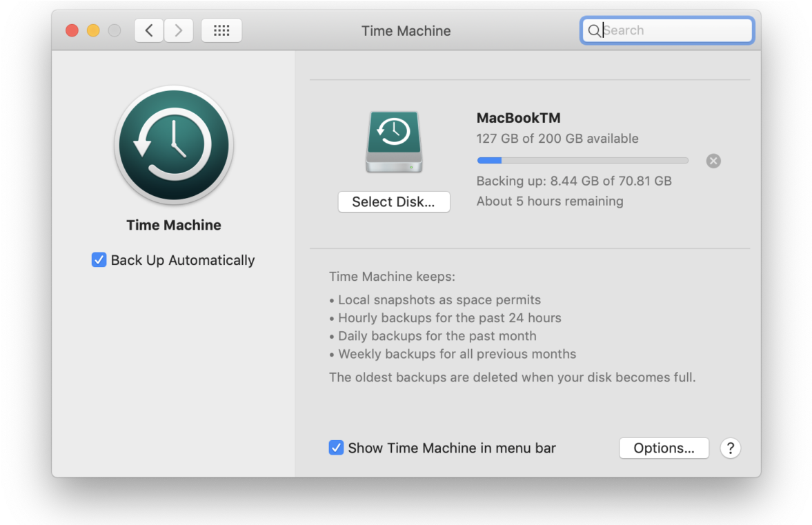The height and width of the screenshot is (525, 812).
Task: Open the Options... dialog
Action: tap(664, 448)
